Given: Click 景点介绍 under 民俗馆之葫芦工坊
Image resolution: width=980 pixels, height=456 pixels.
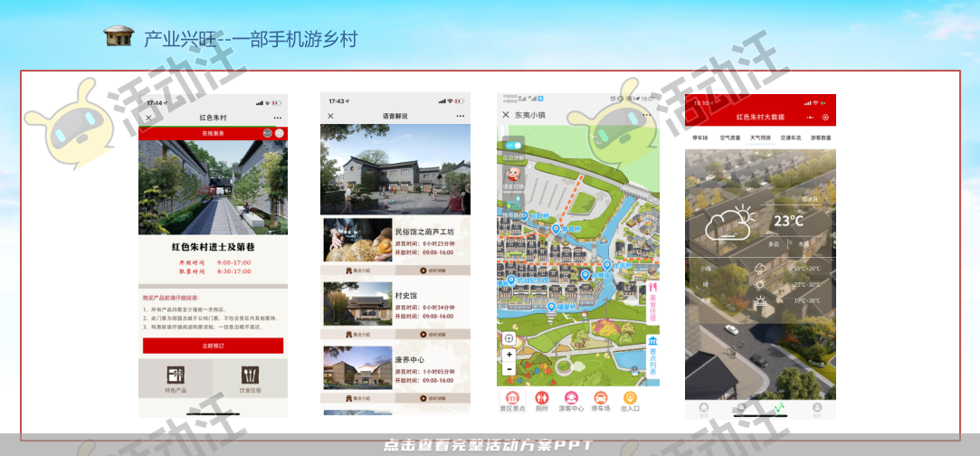Looking at the screenshot, I should 358,271.
